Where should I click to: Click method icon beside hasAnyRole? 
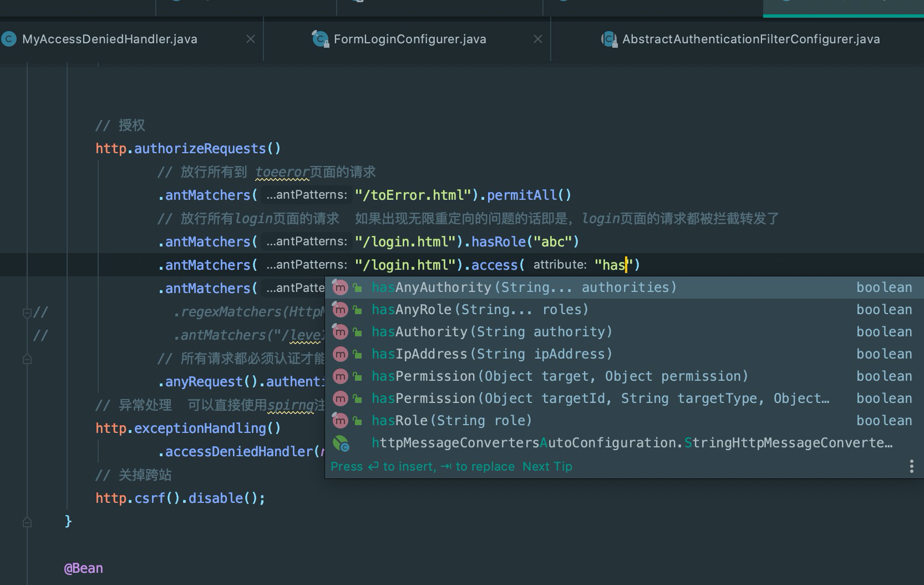click(x=339, y=310)
